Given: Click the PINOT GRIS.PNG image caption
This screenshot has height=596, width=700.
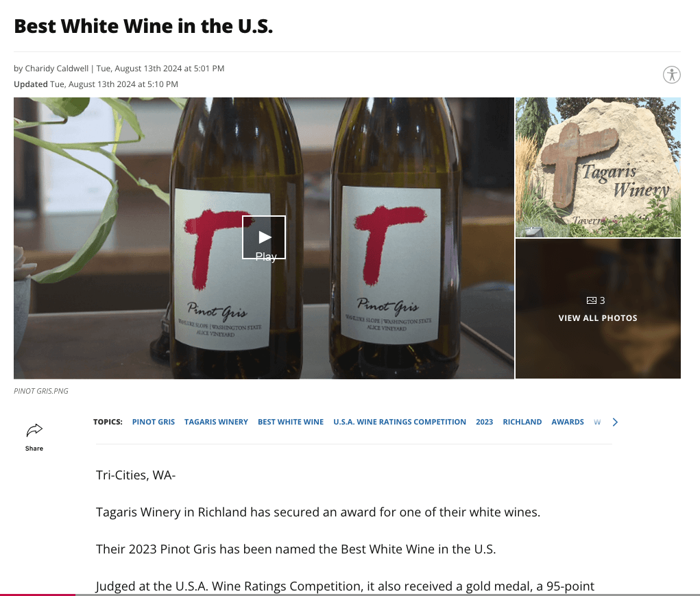Looking at the screenshot, I should click(x=41, y=391).
